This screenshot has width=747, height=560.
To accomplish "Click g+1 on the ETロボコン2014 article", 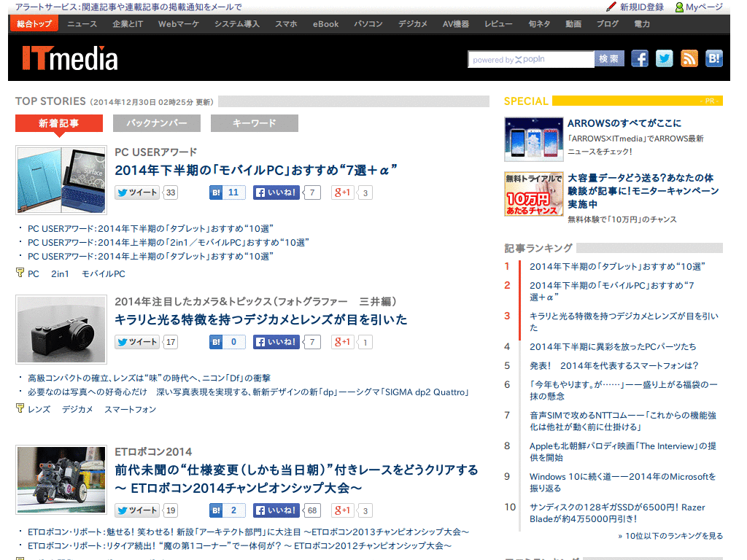I will [341, 510].
